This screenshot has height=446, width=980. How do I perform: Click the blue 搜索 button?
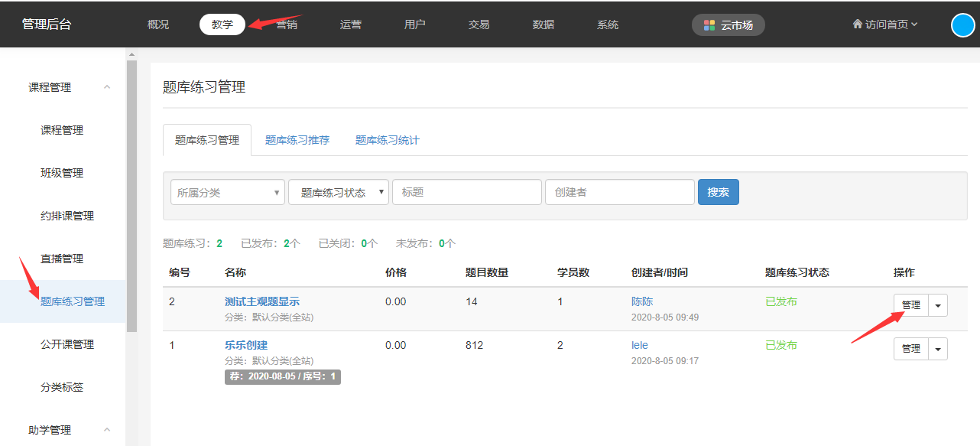coord(718,193)
